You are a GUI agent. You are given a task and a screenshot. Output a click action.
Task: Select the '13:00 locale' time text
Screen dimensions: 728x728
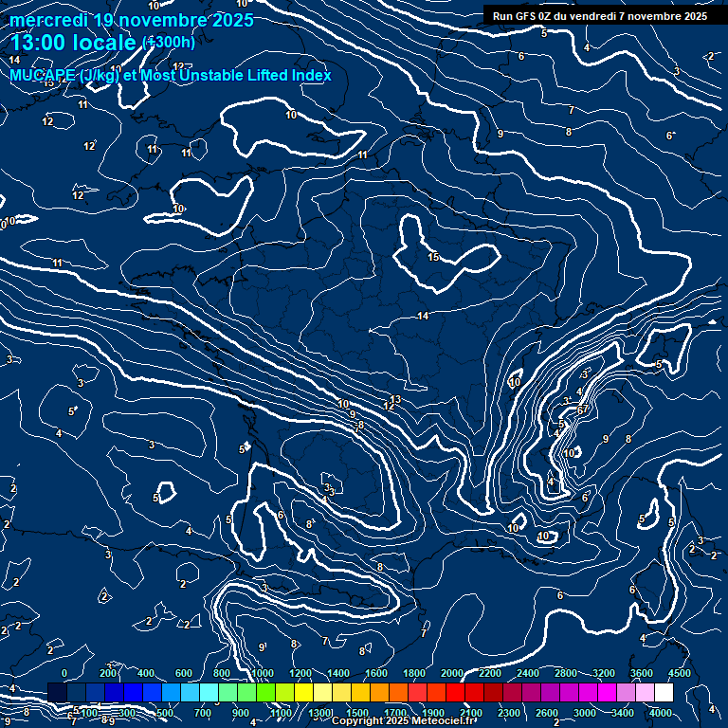point(73,43)
